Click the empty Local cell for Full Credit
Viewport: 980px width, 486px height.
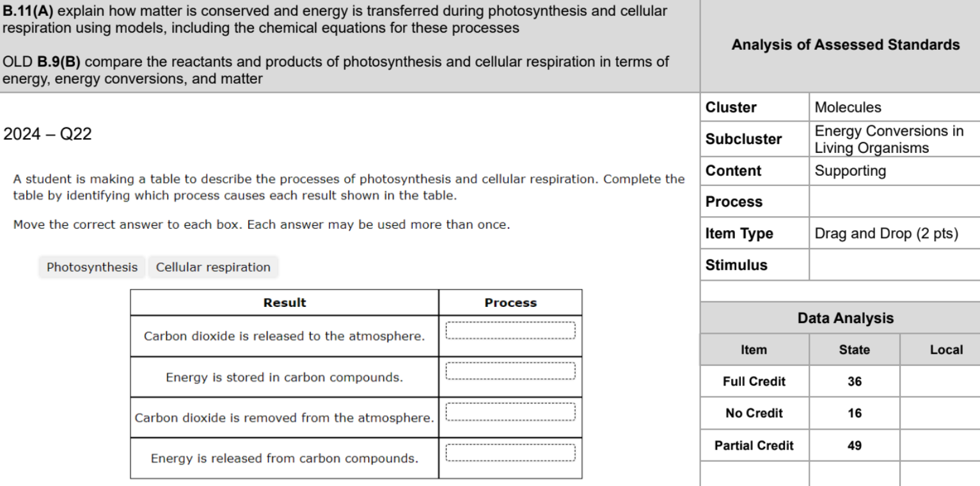pyautogui.click(x=940, y=382)
